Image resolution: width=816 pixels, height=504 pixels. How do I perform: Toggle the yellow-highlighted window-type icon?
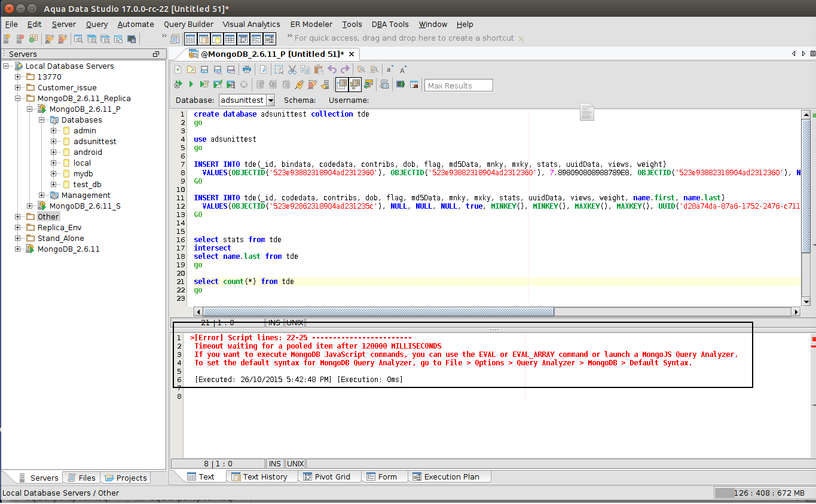(216, 39)
